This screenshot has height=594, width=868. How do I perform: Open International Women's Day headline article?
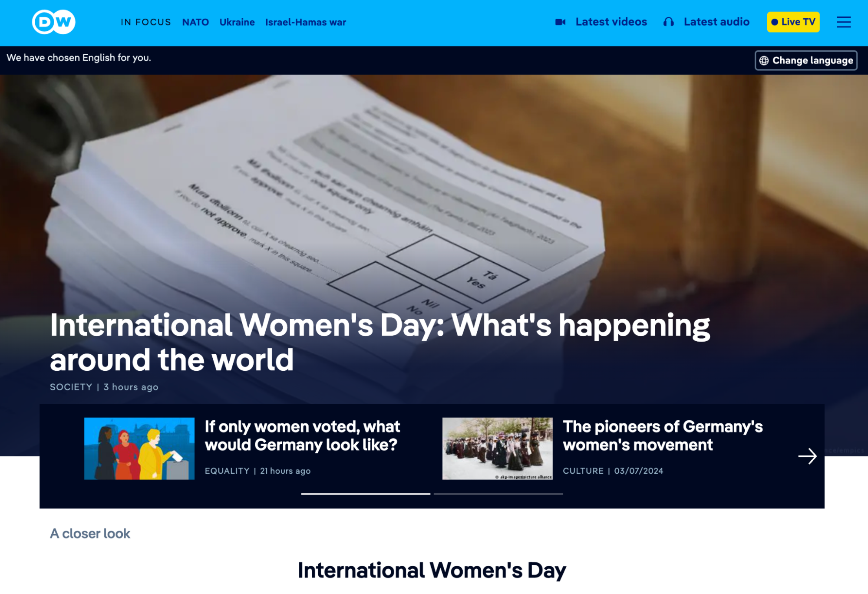click(x=380, y=342)
